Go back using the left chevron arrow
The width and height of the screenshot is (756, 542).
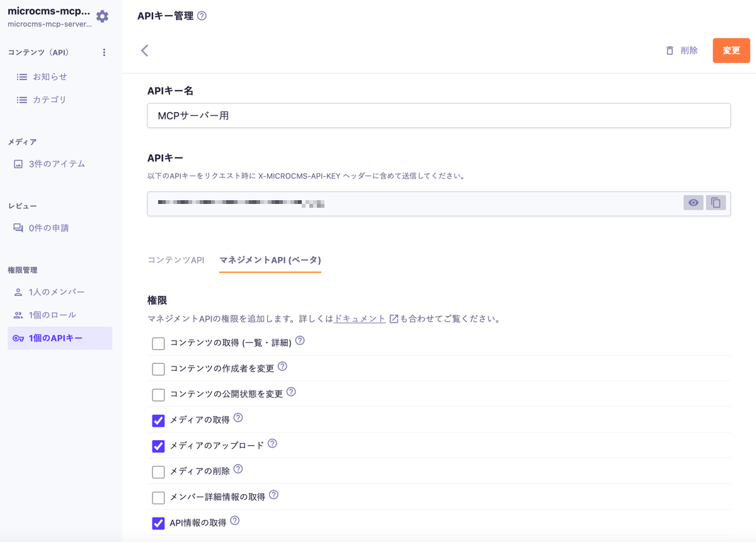click(x=145, y=50)
